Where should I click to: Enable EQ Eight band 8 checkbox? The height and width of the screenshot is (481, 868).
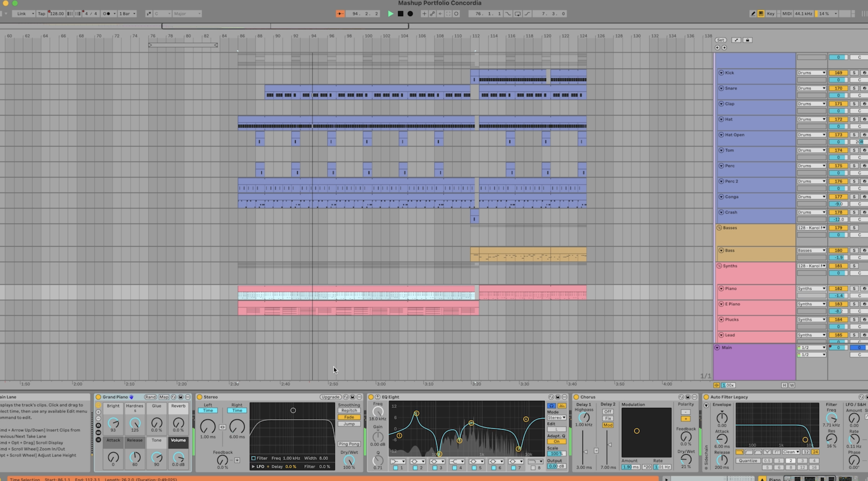533,468
